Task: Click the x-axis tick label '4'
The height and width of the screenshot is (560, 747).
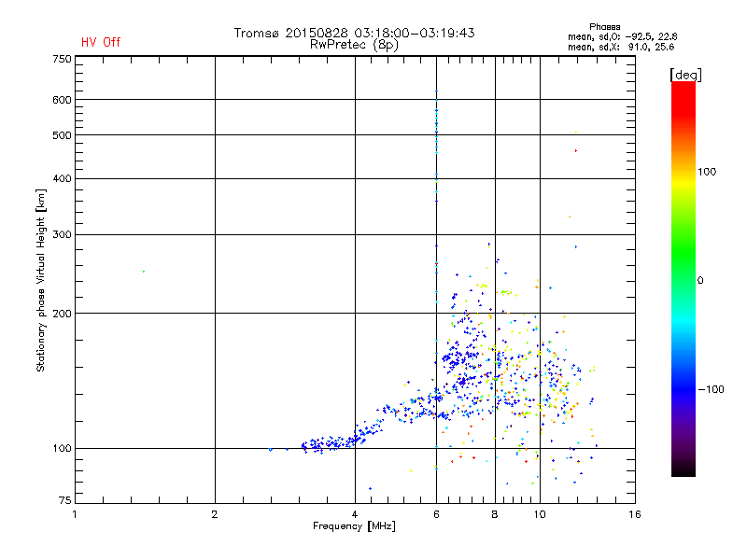Action: click(355, 514)
